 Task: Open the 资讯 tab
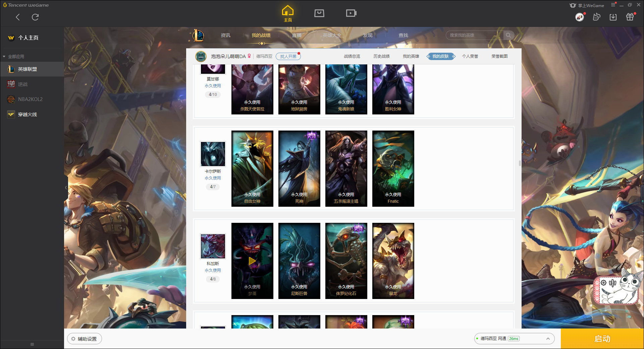pos(225,35)
